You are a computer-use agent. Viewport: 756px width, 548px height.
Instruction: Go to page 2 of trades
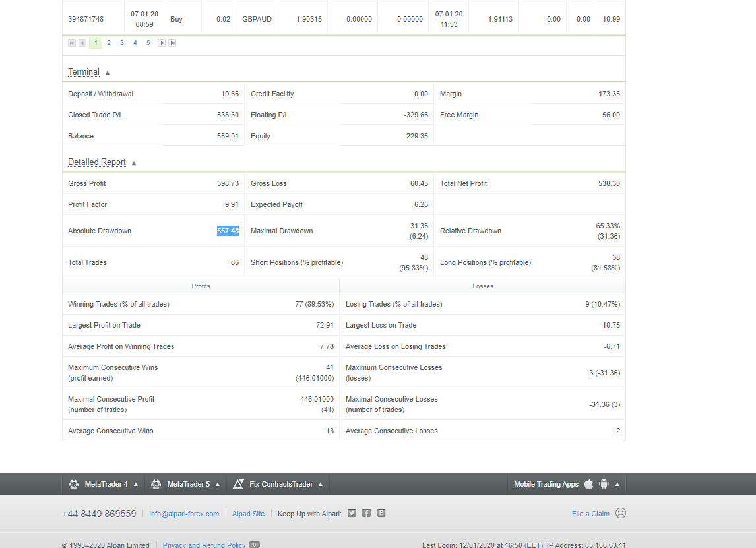(109, 43)
